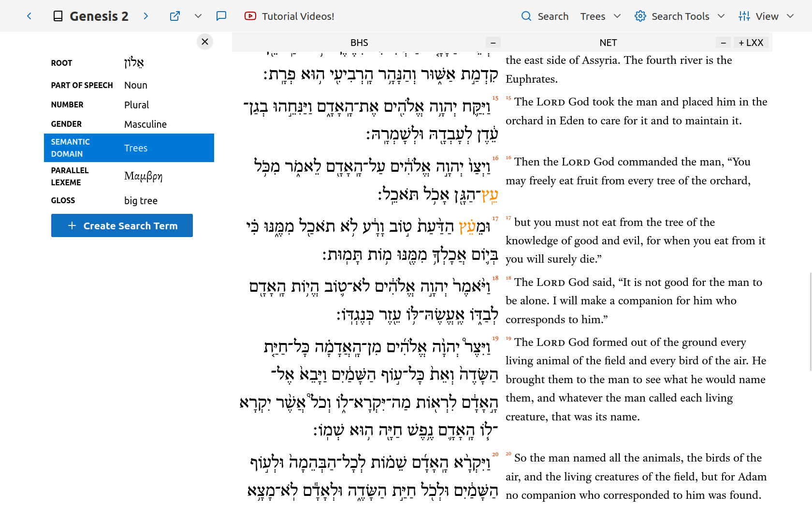
Task: Open the comments speech-bubble icon
Action: (221, 16)
